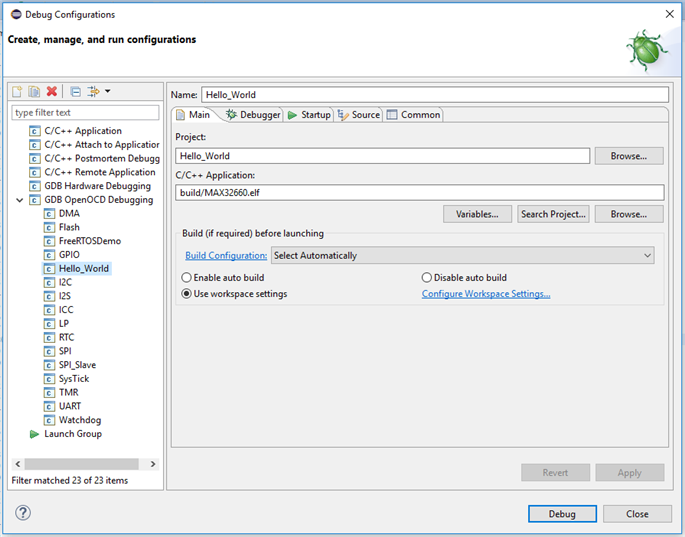Click the Duplicate configuration icon
The height and width of the screenshot is (537, 685).
pos(34,92)
